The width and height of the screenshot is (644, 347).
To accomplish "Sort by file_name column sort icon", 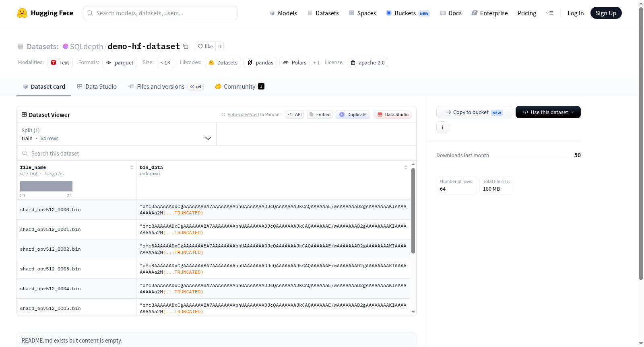I will click(x=132, y=167).
